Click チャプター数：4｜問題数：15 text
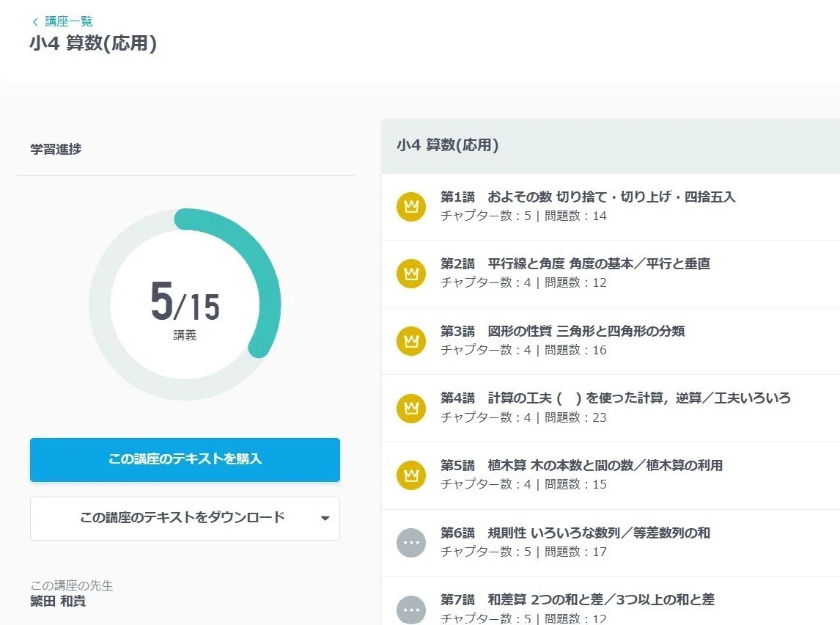Screen dimensions: 840x625 click(x=523, y=485)
